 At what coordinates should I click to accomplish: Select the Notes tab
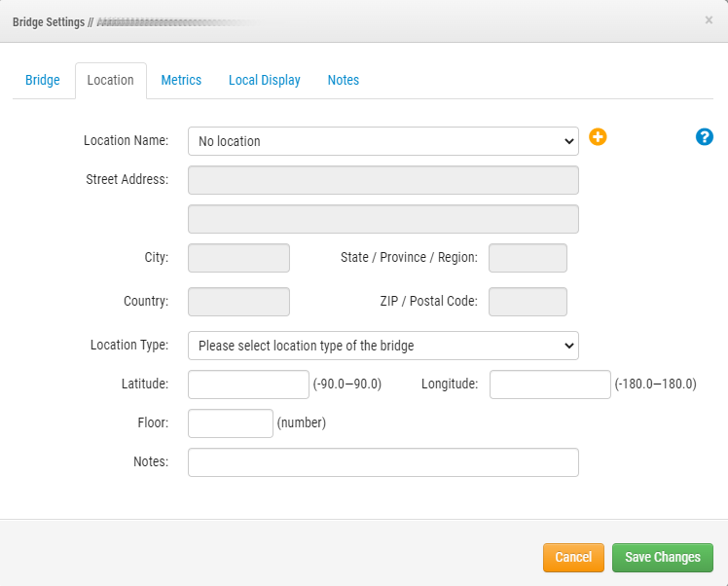pos(343,80)
